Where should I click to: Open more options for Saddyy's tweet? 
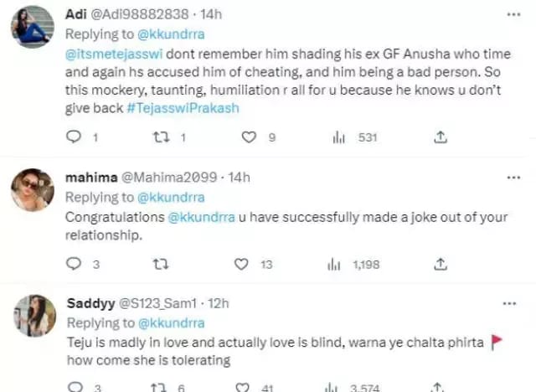point(508,303)
